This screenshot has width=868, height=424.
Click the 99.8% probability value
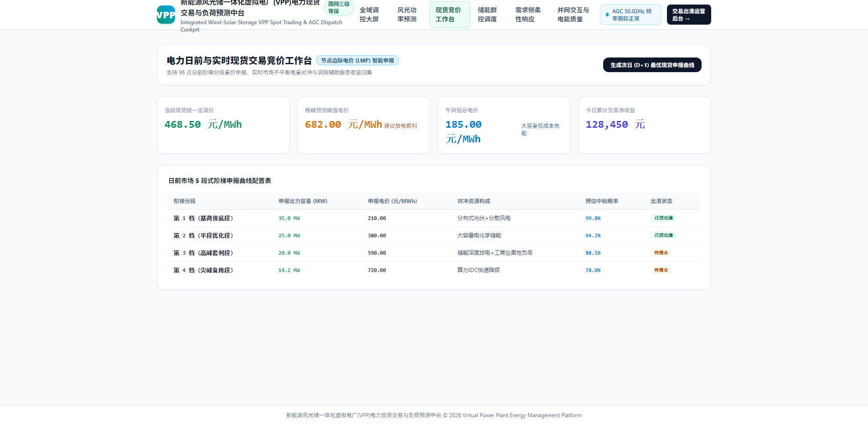(x=593, y=218)
